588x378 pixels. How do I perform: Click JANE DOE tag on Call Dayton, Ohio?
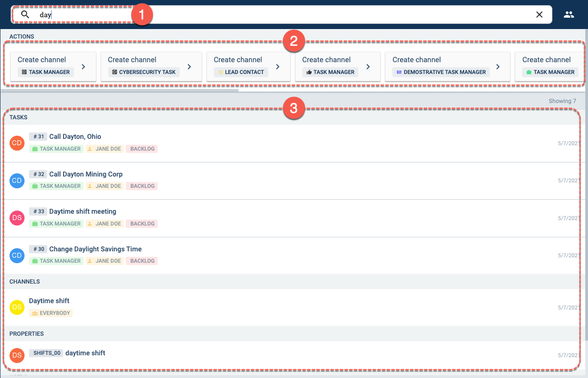point(104,149)
